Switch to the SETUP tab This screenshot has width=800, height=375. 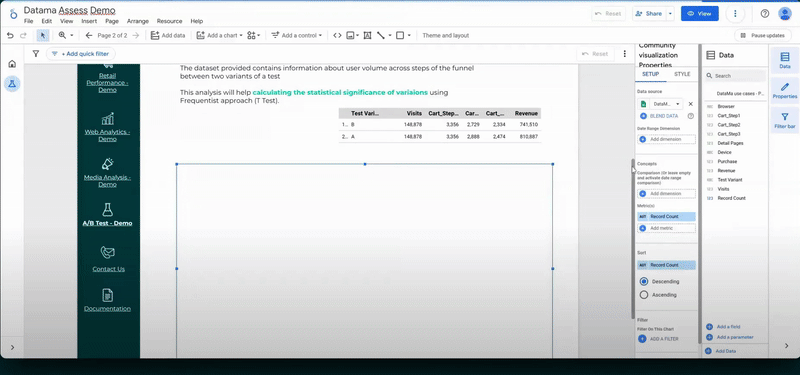click(651, 74)
